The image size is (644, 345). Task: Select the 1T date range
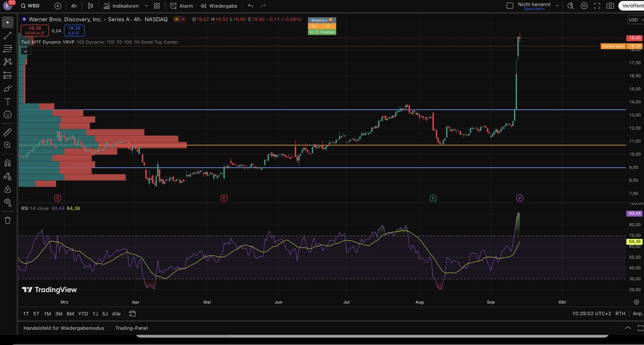point(26,314)
